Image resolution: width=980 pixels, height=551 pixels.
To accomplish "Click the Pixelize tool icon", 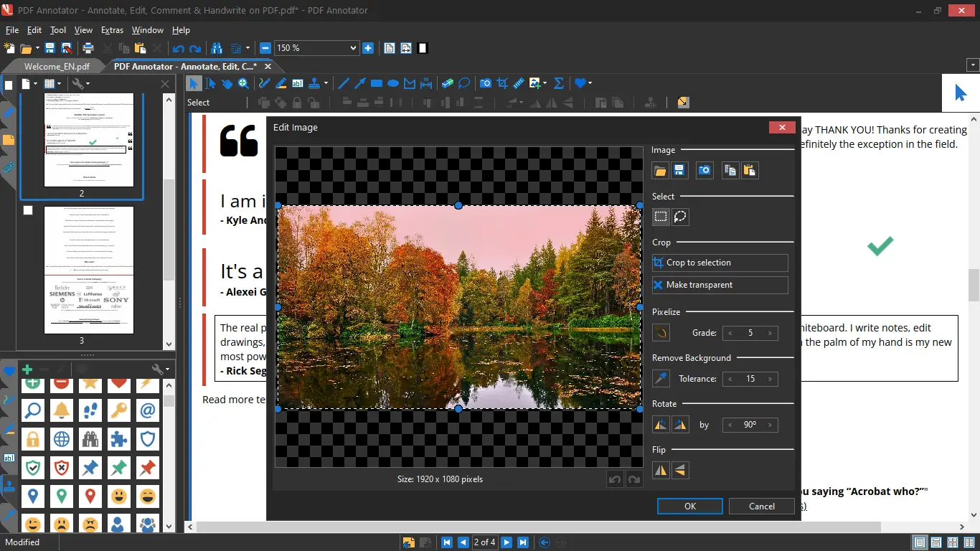I will click(661, 333).
